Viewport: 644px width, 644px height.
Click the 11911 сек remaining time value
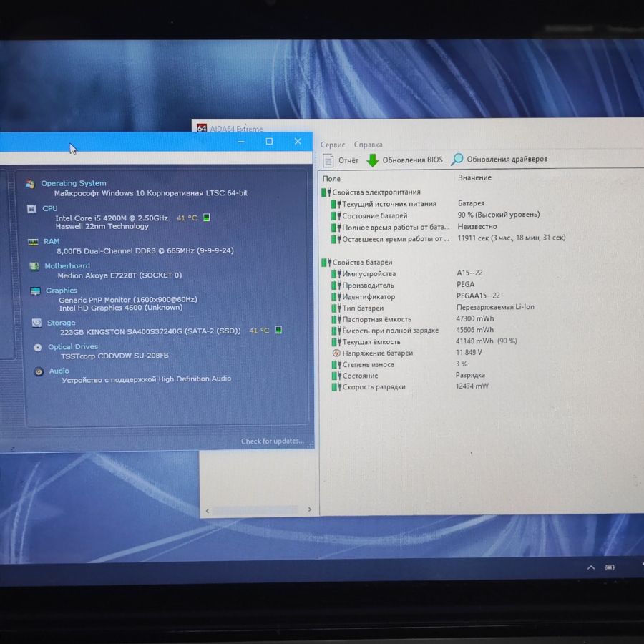pos(512,238)
